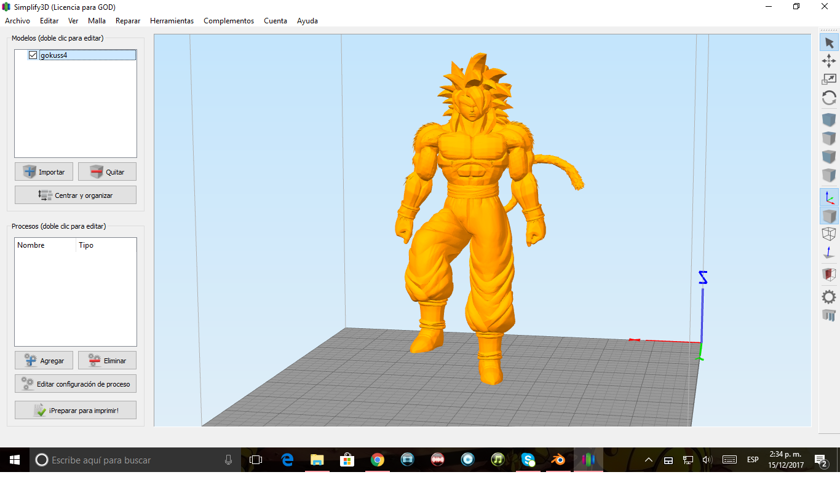Click the taskbar microphone icon
The height and width of the screenshot is (504, 840).
[228, 460]
